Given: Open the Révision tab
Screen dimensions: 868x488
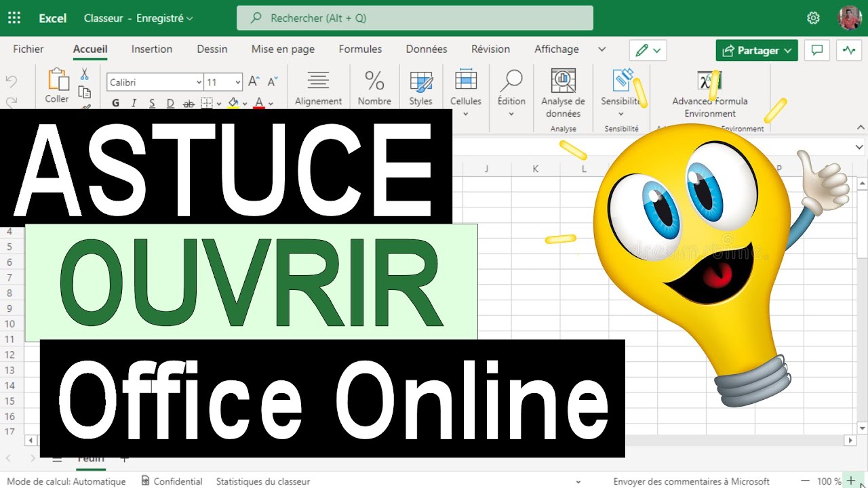Looking at the screenshot, I should click(x=490, y=49).
